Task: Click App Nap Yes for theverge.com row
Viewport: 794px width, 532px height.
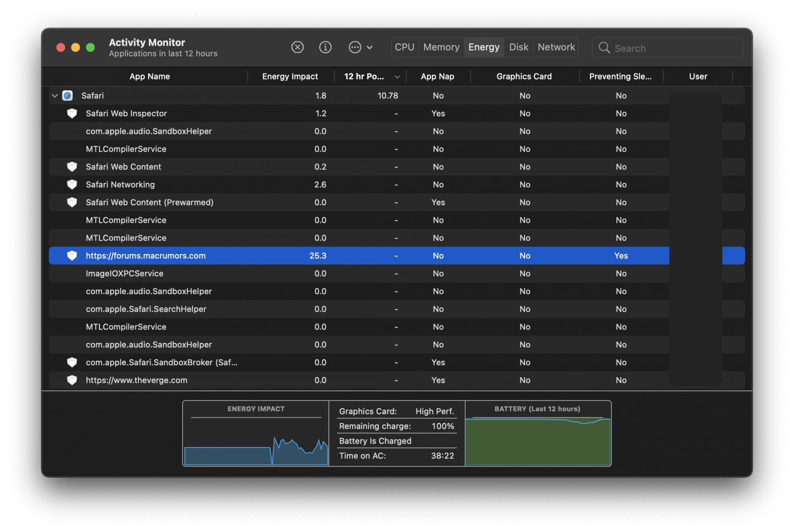Action: tap(438, 380)
